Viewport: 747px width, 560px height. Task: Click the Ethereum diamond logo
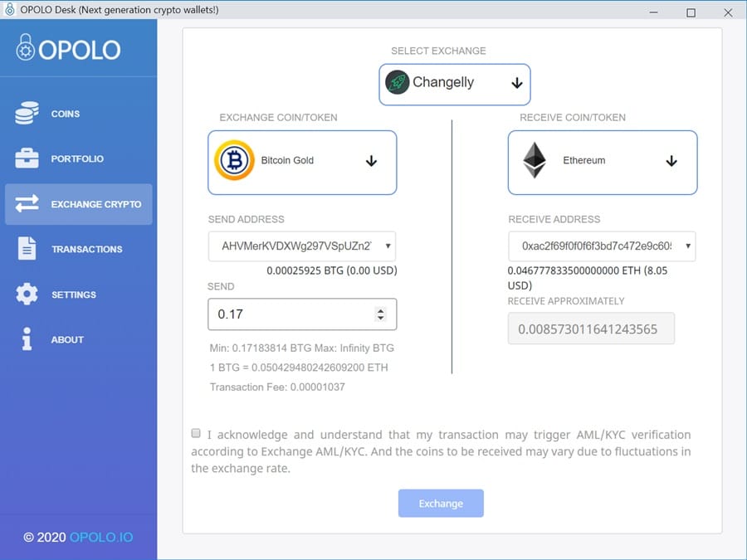point(535,160)
